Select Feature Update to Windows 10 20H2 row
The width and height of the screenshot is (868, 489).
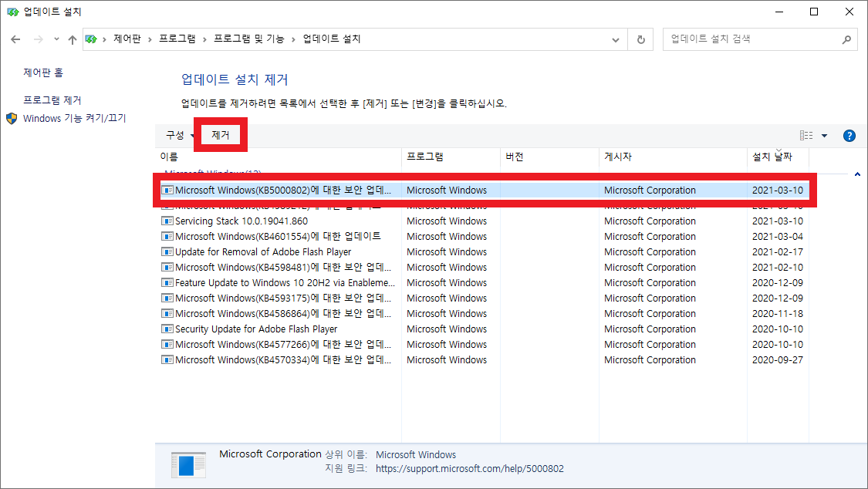tap(485, 283)
